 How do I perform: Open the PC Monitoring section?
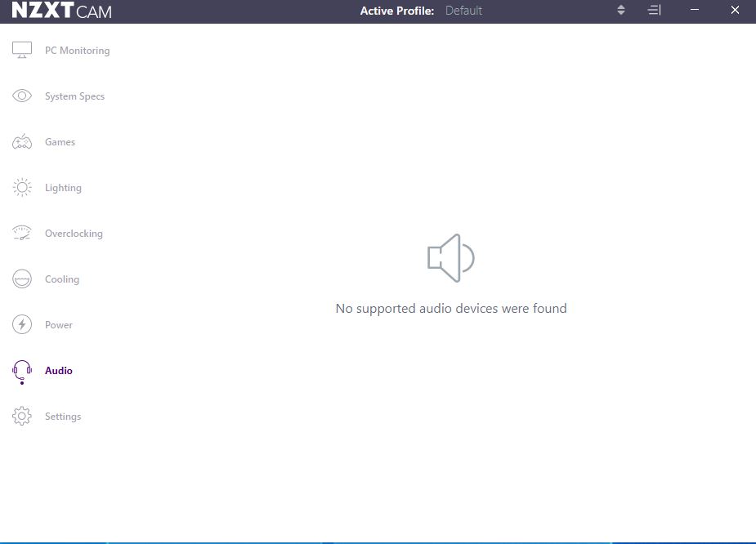tap(77, 51)
